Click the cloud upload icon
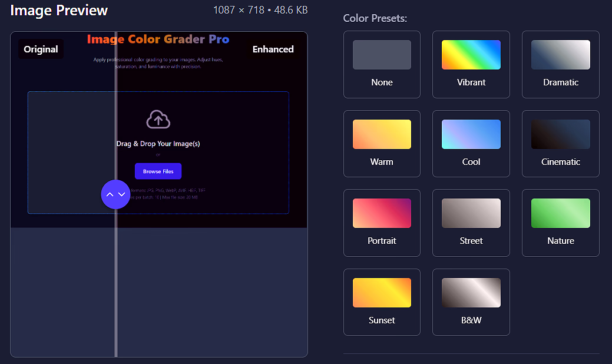Viewport: 612px width, 364px height. pos(158,120)
